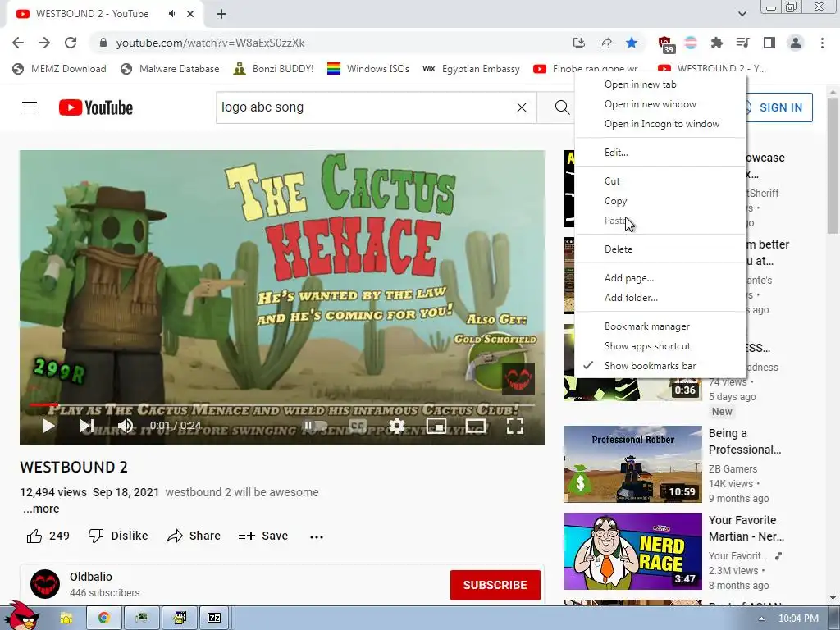Enable miniplayer mode
This screenshot has height=630, width=840.
(436, 426)
